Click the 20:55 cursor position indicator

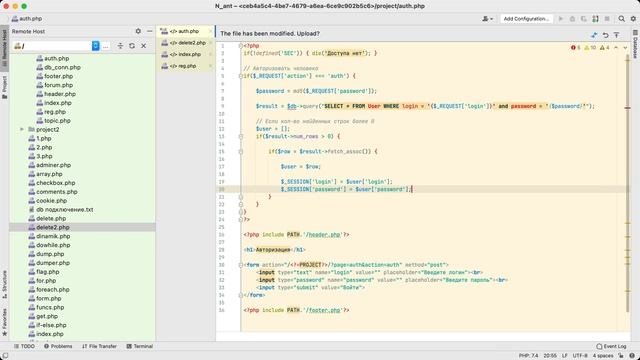[550, 356]
